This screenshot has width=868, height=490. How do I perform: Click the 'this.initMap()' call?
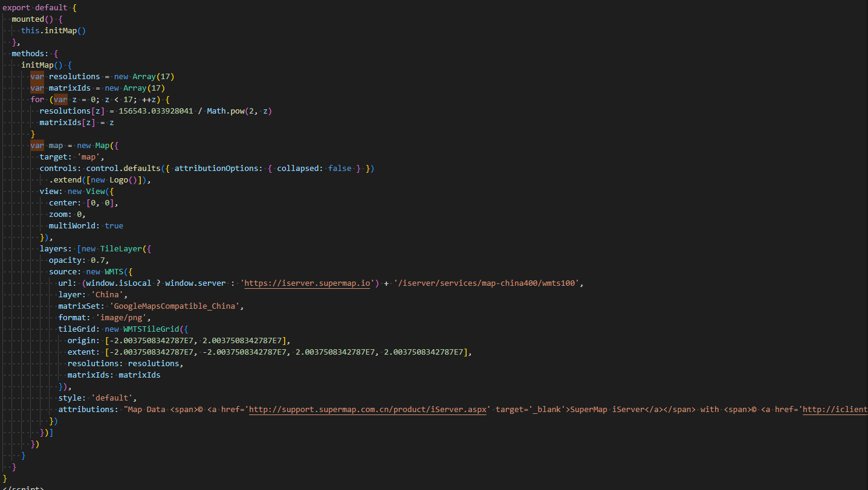(x=53, y=30)
